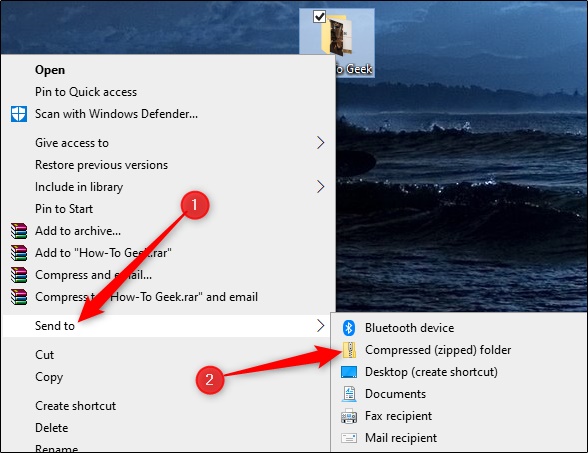This screenshot has height=453, width=588.
Task: Expand the Include in library arrow
Action: 320,187
